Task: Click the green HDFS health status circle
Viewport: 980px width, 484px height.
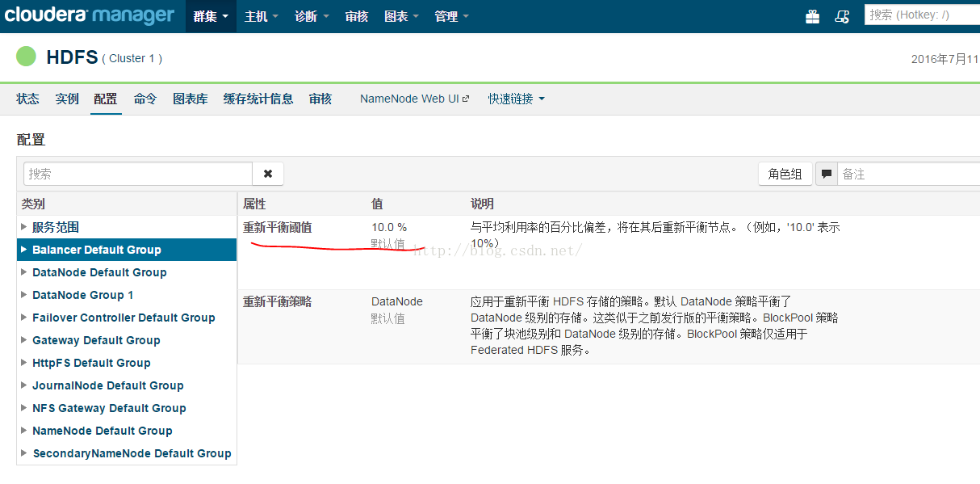Action: pyautogui.click(x=27, y=57)
